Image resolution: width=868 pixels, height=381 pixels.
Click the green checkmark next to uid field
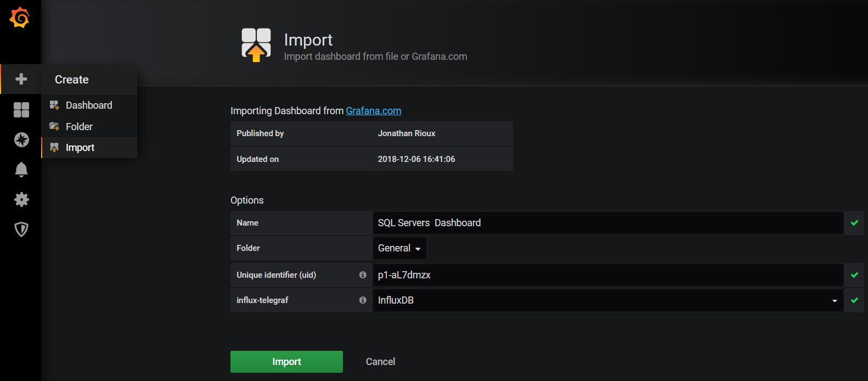(854, 275)
